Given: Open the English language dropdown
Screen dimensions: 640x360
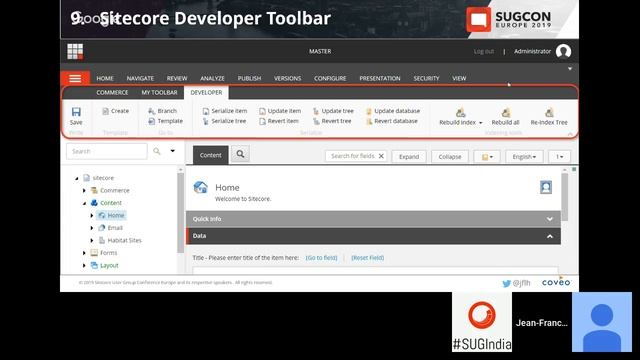Looking at the screenshot, I should coord(524,157).
